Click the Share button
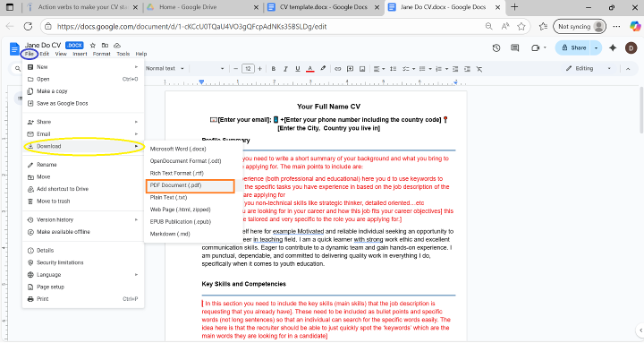 (573, 47)
